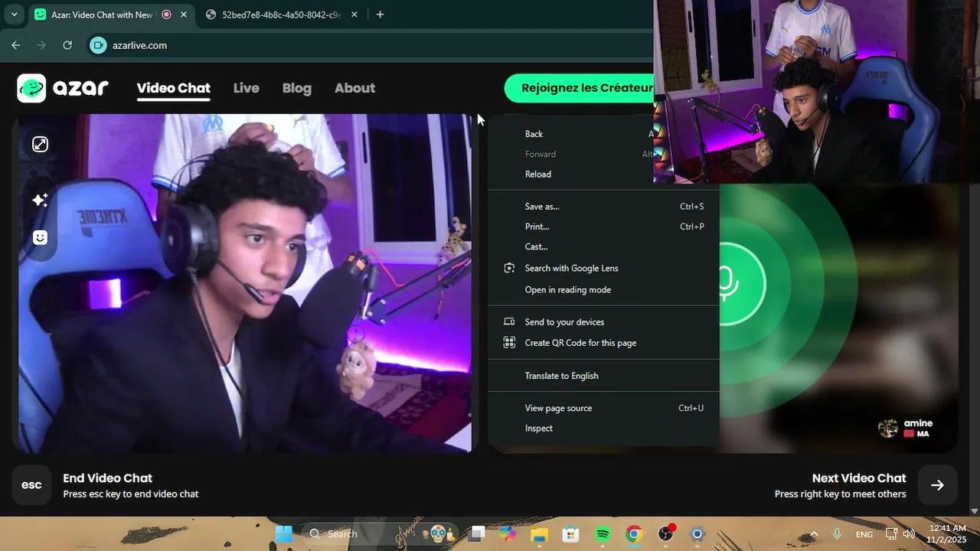
Task: Open the About nav link
Action: coord(354,88)
